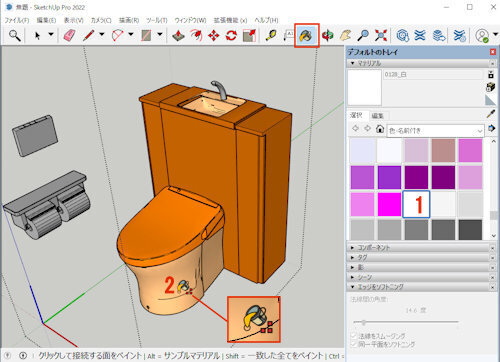Activate the Push/Pull tool
Image resolution: width=500 pixels, height=362 pixels.
pyautogui.click(x=178, y=35)
